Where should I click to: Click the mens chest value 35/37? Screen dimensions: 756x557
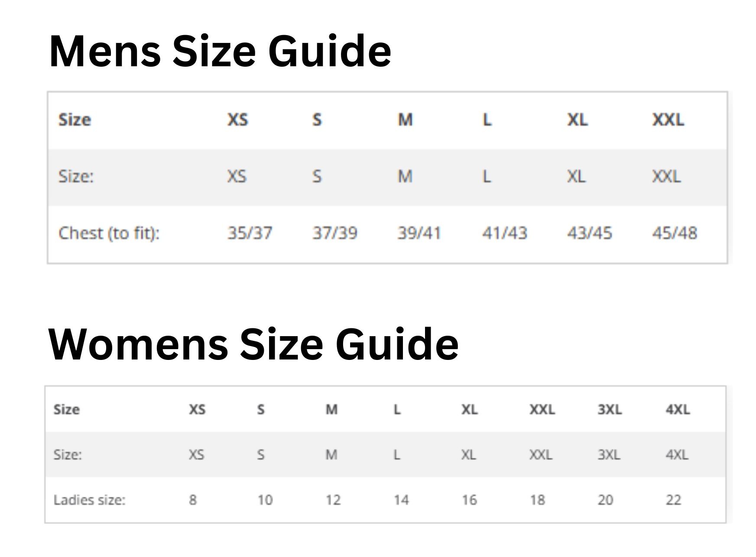(x=250, y=233)
